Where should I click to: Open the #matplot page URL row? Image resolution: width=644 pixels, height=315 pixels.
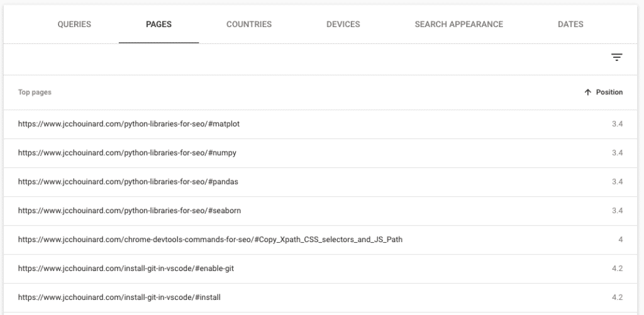(320, 124)
